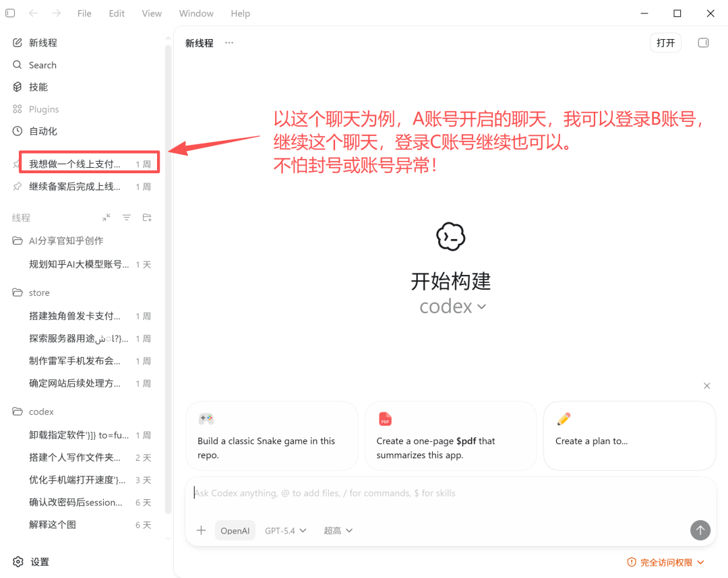Screen dimensions: 728x578
Task: Open the 技能 skills page
Action: coord(38,87)
